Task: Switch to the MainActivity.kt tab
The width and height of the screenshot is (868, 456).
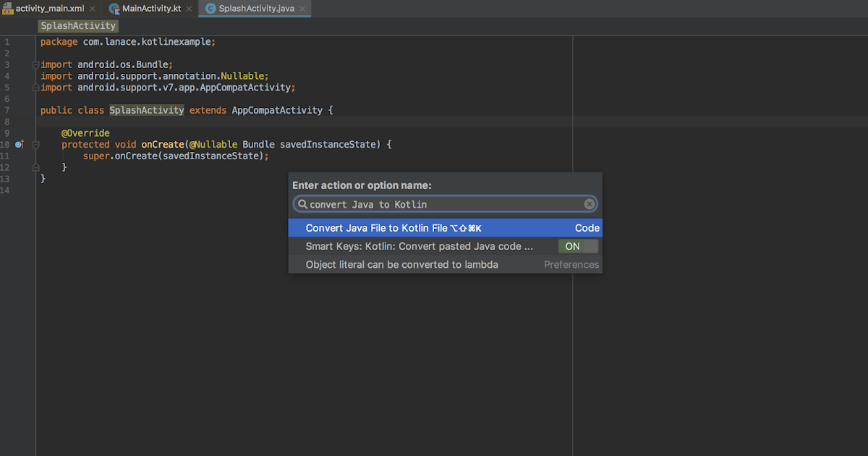Action: tap(151, 9)
